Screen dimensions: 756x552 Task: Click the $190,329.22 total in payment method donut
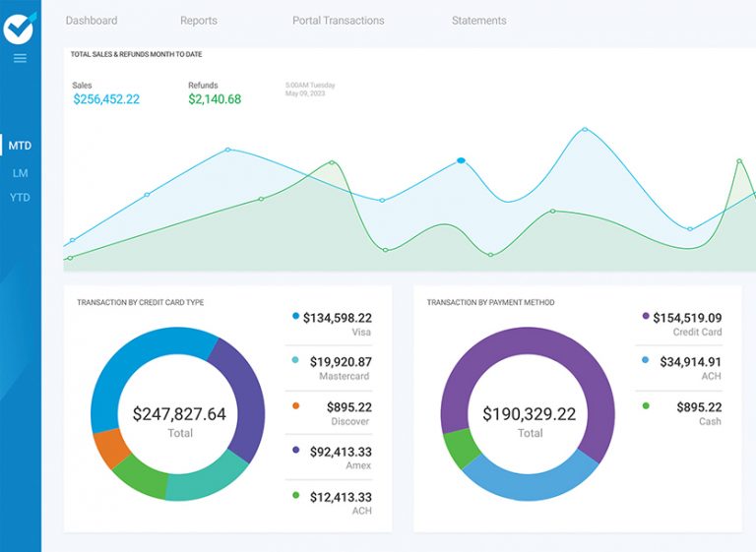530,414
